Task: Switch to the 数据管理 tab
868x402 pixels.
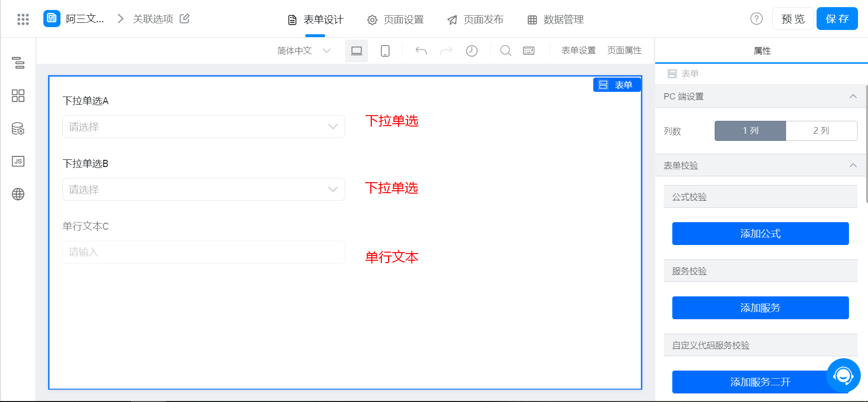Action: (x=555, y=20)
